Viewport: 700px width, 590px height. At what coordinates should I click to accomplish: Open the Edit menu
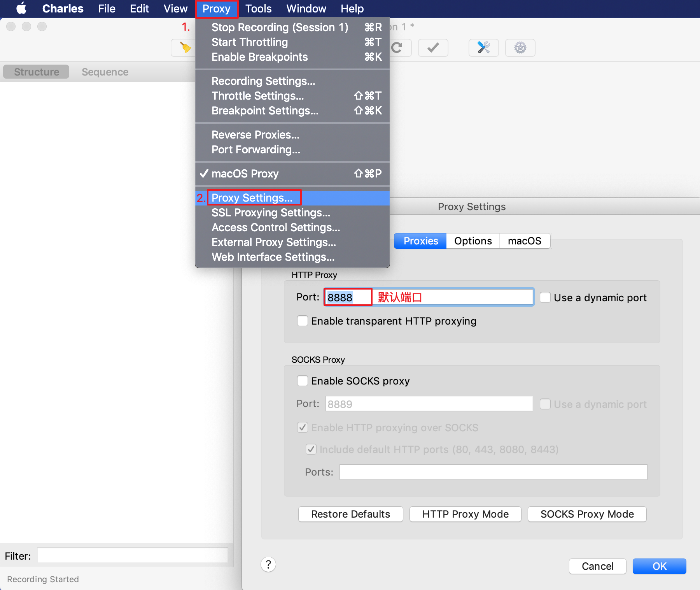tap(139, 9)
